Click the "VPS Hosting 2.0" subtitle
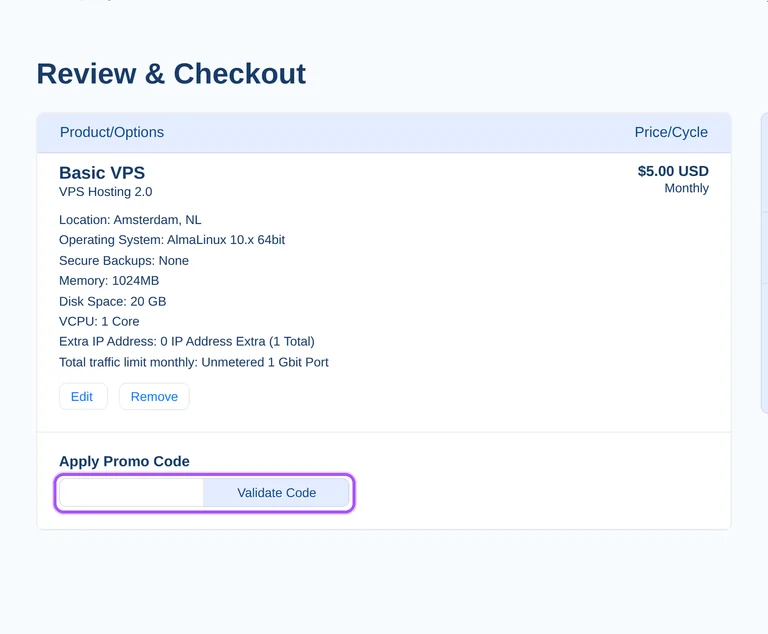The image size is (768, 634). [x=106, y=192]
